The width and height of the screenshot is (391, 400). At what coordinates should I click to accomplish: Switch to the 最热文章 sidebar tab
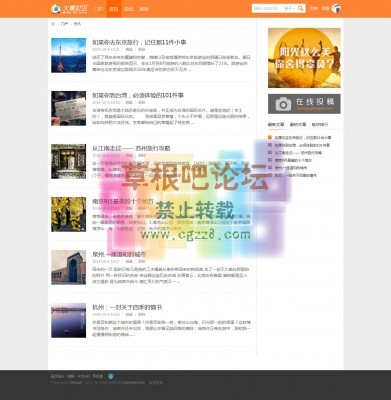point(298,125)
